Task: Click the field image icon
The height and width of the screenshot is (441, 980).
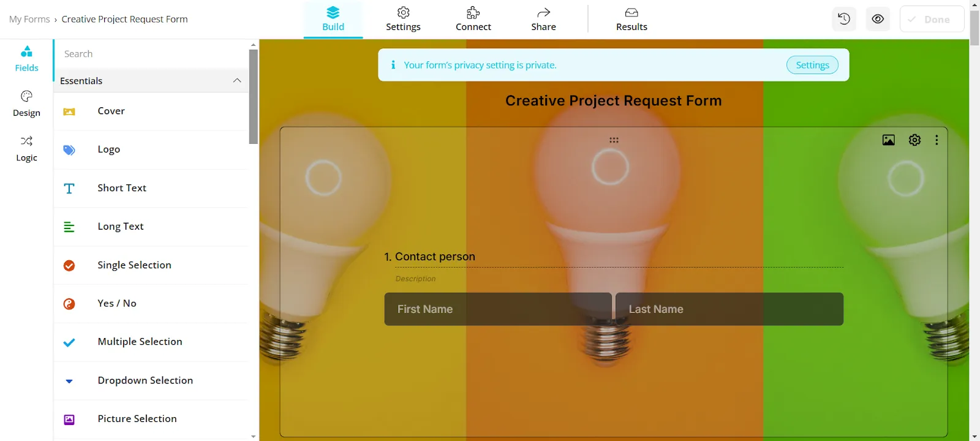Action: point(888,140)
